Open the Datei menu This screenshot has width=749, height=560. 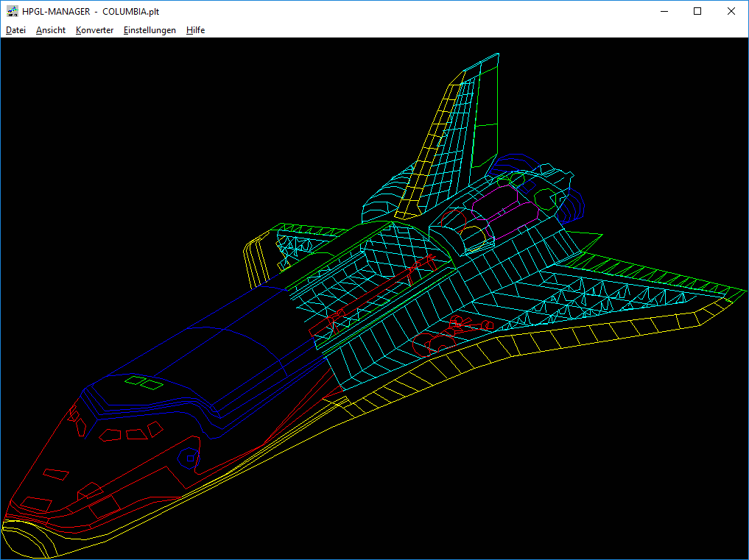pos(15,30)
